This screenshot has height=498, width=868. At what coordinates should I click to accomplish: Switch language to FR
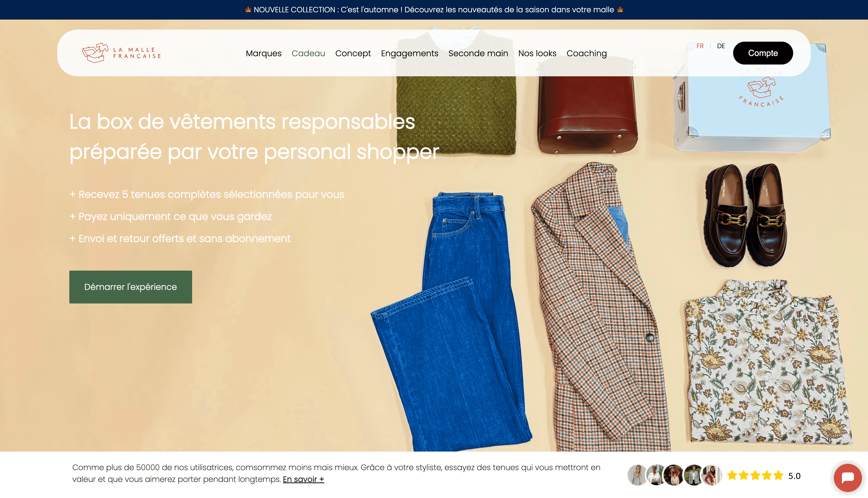pos(700,46)
